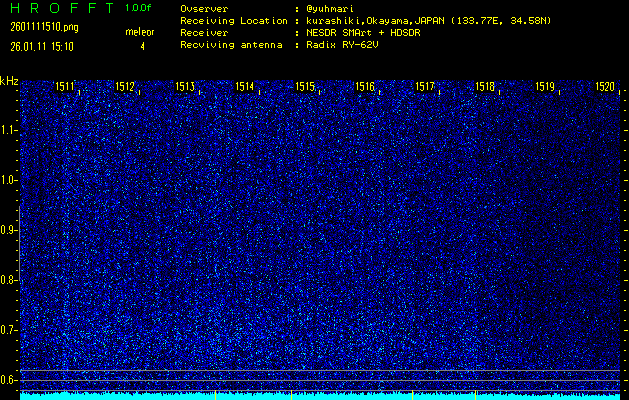Select the 1517 time tick
This screenshot has width=629, height=400.
coord(425,87)
